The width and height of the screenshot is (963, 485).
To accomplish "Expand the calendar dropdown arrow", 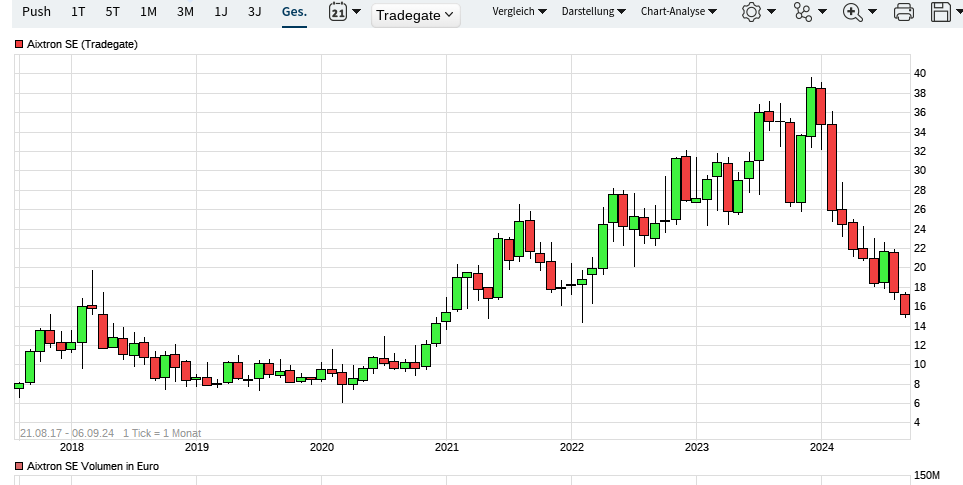I will coord(356,12).
